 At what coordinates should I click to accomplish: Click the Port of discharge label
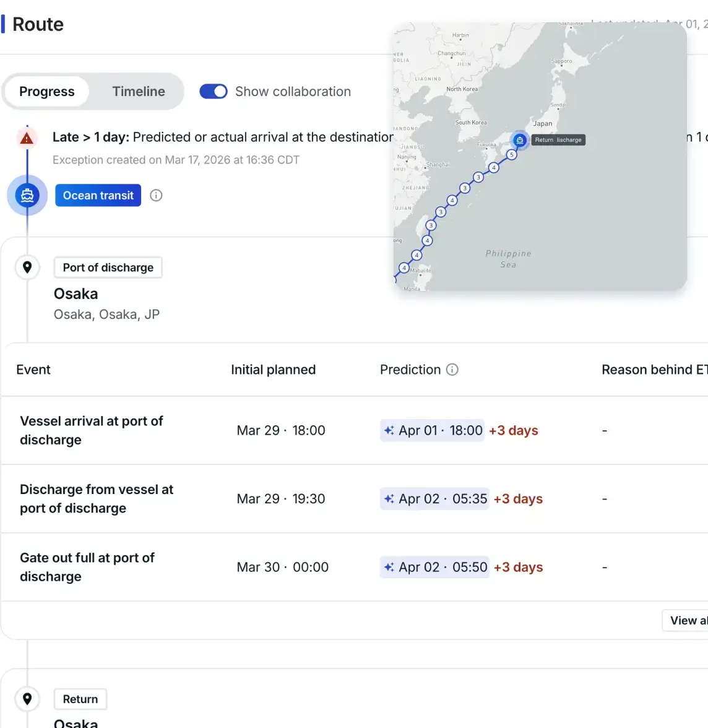click(108, 267)
